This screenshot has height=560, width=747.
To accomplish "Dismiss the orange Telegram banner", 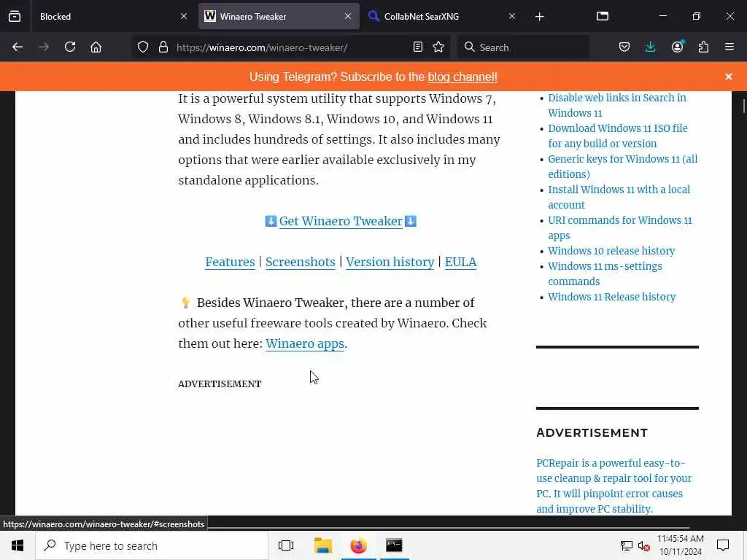I will tap(729, 77).
